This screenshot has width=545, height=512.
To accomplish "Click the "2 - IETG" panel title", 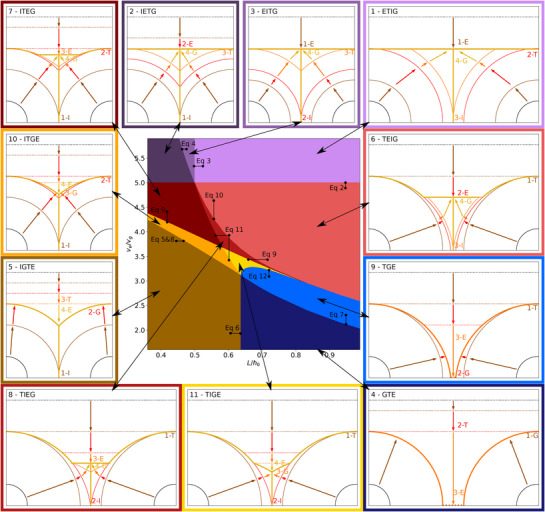I will tap(143, 11).
